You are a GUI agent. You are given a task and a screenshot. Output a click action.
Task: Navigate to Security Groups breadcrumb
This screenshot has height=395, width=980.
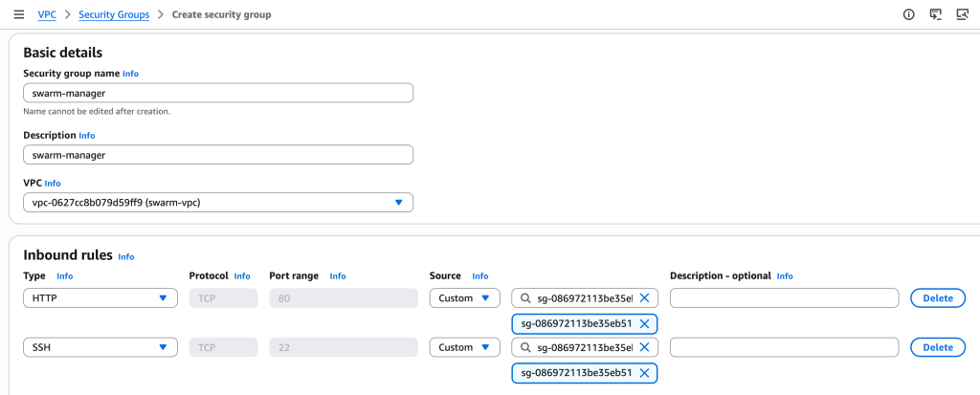pos(113,15)
